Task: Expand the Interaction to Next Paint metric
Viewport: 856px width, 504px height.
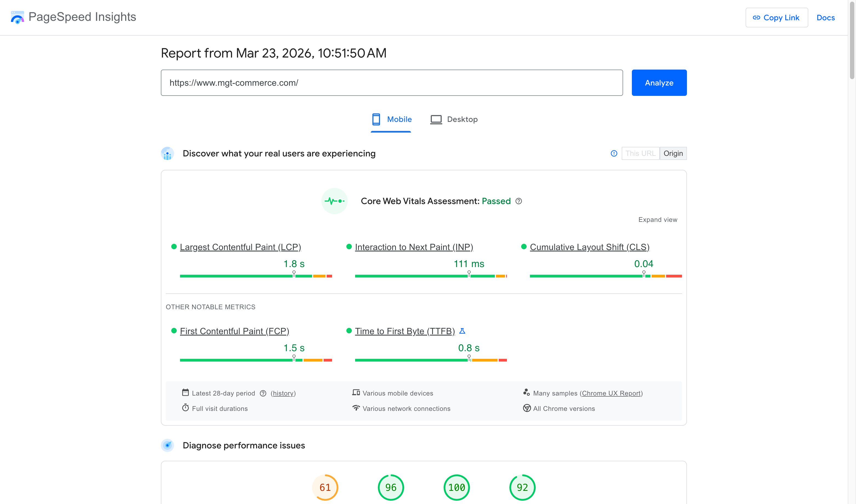Action: pos(414,247)
